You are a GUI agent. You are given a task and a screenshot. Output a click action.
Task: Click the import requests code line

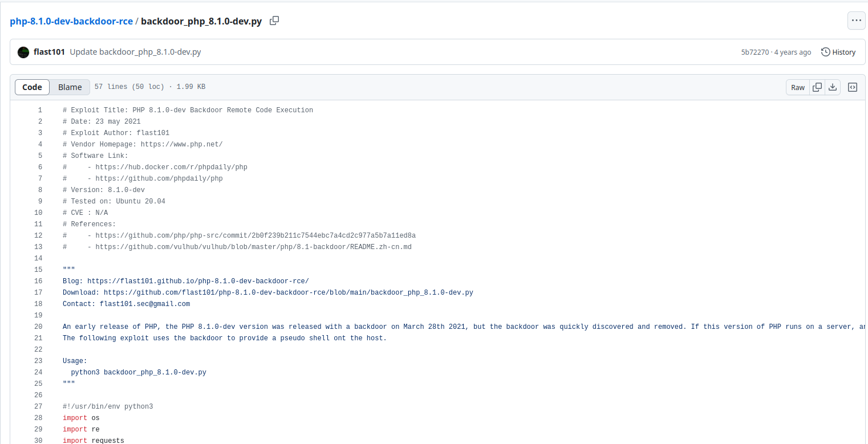coord(94,441)
